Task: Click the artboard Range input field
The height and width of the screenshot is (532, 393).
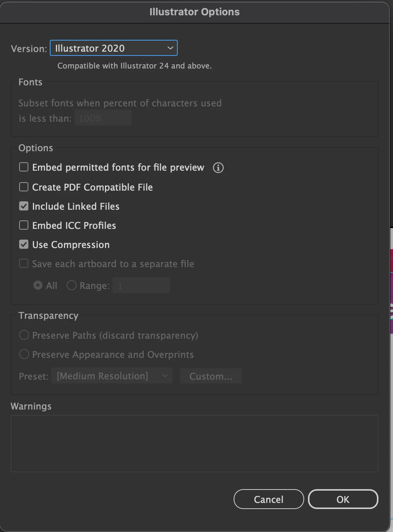Action: click(x=141, y=286)
